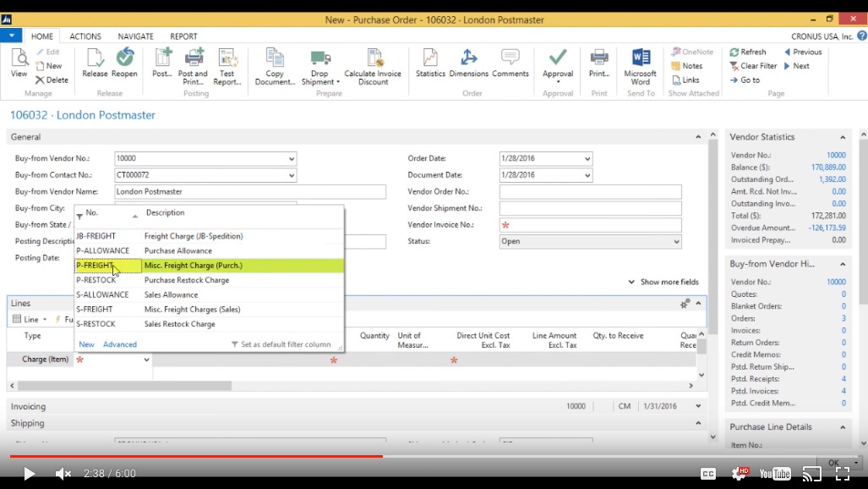868x489 pixels.
Task: Toggle closed captions CC
Action: pyautogui.click(x=708, y=474)
